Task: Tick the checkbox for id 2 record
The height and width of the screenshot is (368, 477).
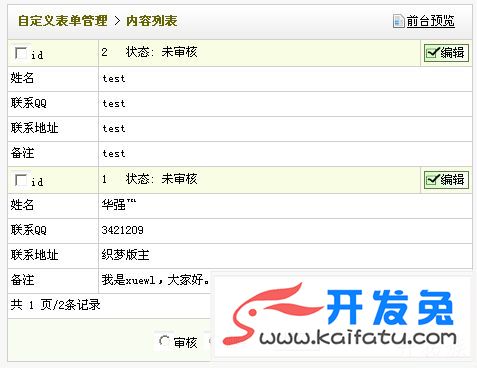Action: tap(21, 53)
